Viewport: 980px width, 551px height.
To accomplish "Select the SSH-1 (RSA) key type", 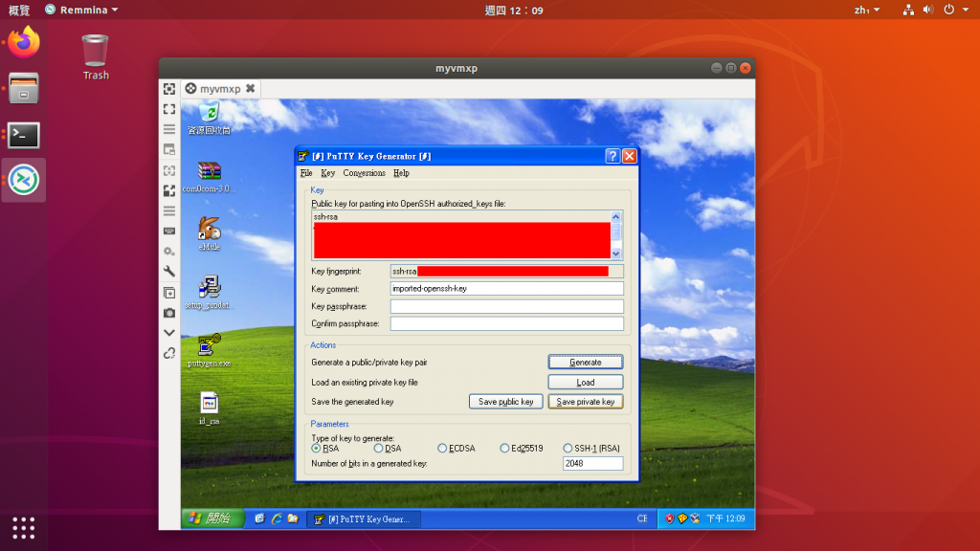I will click(591, 449).
